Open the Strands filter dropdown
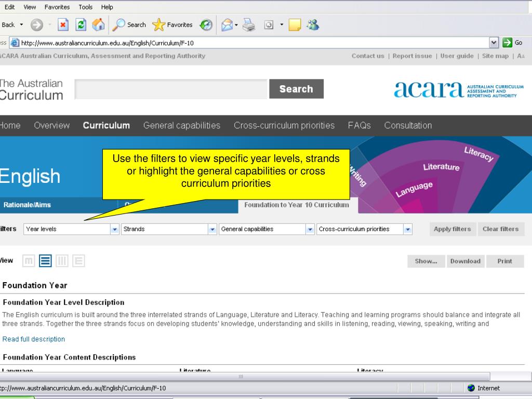The width and height of the screenshot is (532, 399). (169, 229)
